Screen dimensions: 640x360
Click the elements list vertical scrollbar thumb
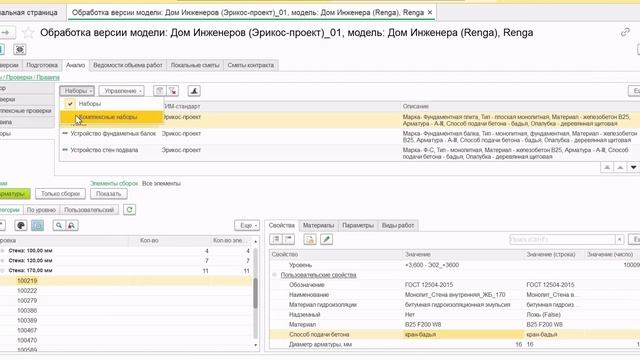pos(256,293)
